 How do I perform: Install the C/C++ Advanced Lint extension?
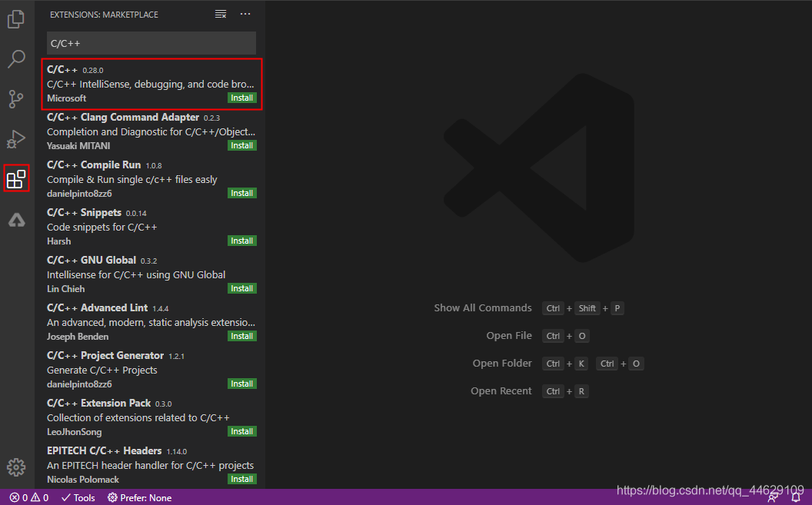point(242,336)
